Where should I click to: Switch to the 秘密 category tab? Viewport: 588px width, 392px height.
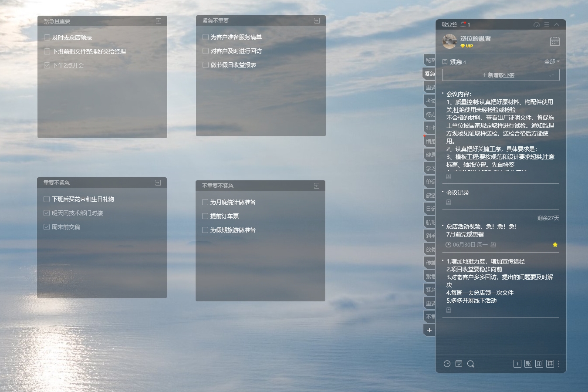pyautogui.click(x=430, y=60)
